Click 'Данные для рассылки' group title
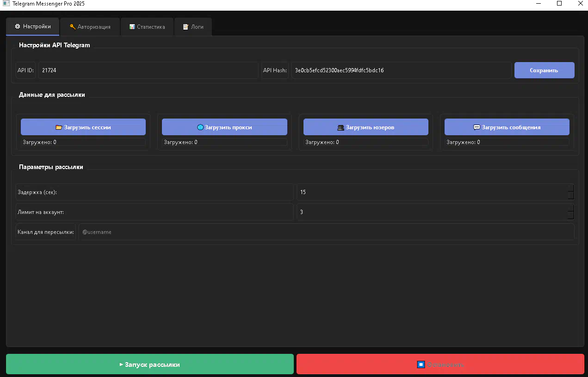588x377 pixels. (52, 94)
